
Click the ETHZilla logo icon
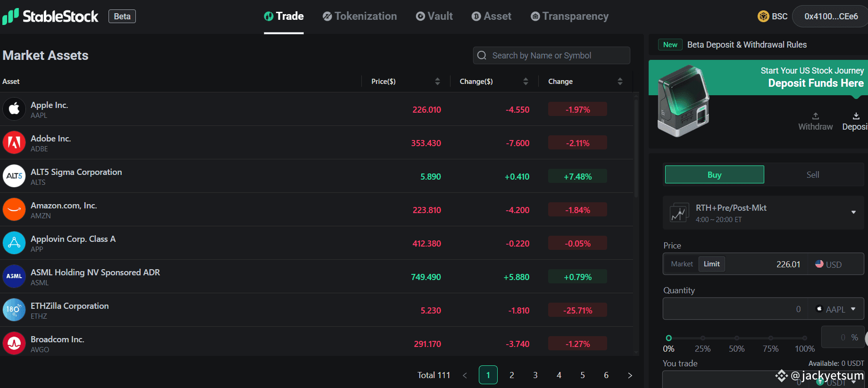(x=14, y=310)
